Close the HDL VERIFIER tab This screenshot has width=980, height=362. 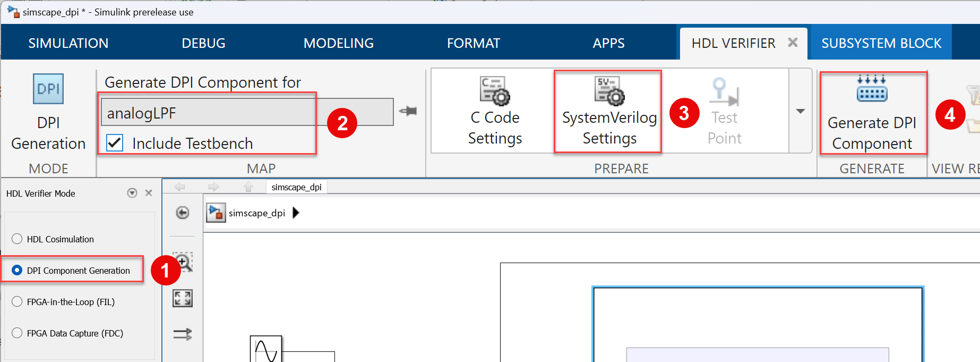(793, 43)
